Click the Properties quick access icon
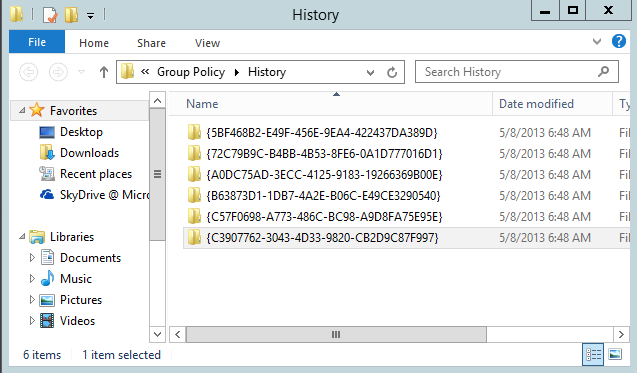 pos(50,15)
